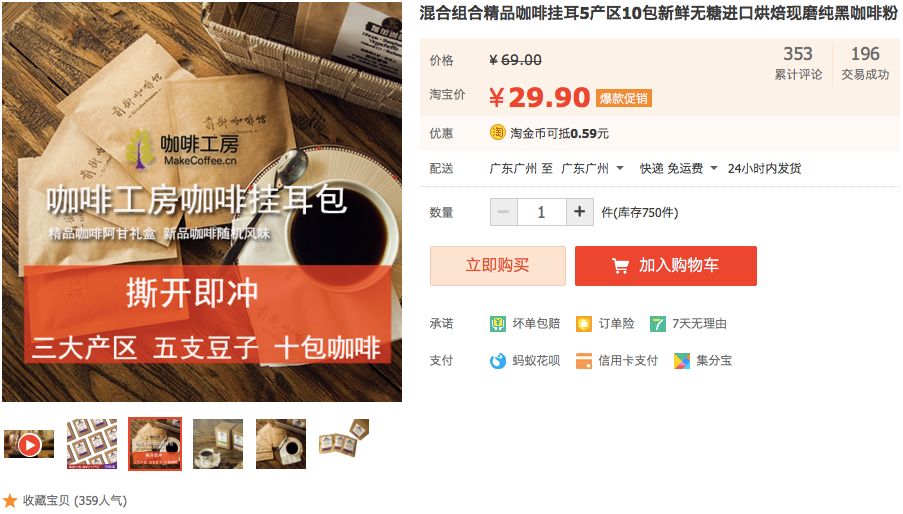Open the 快递 免运费 shipping dropdown
This screenshot has width=903, height=514.
click(x=678, y=169)
